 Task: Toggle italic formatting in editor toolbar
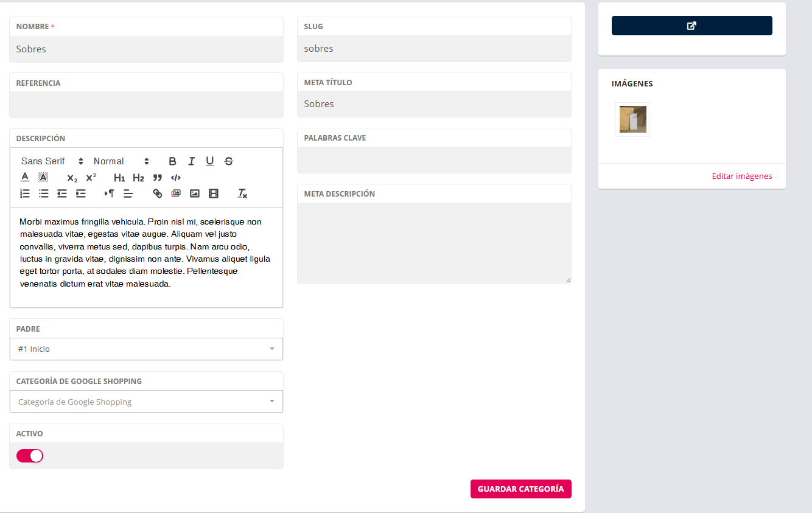tap(191, 161)
